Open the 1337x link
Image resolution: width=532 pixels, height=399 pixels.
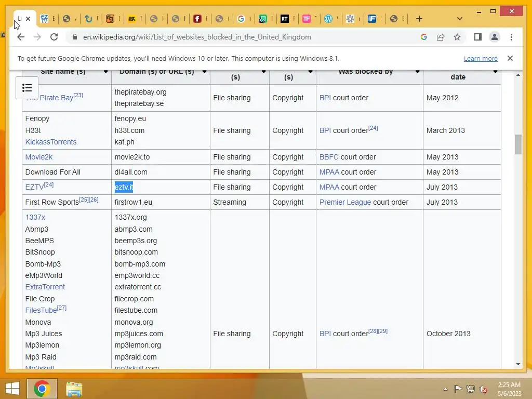point(35,217)
